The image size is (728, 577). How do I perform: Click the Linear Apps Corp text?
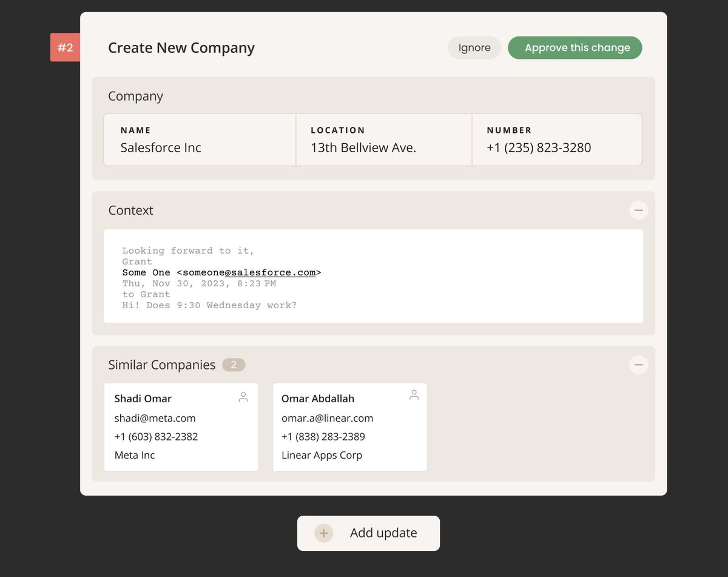[x=322, y=455]
